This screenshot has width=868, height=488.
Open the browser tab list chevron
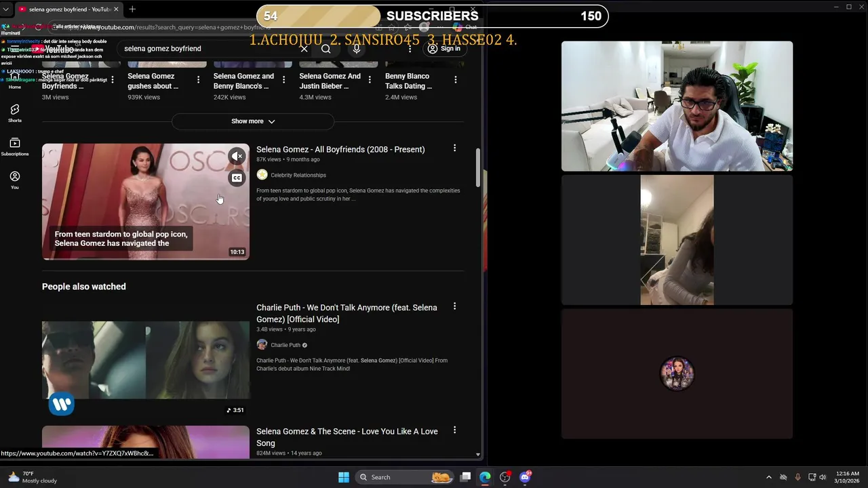[x=5, y=9]
